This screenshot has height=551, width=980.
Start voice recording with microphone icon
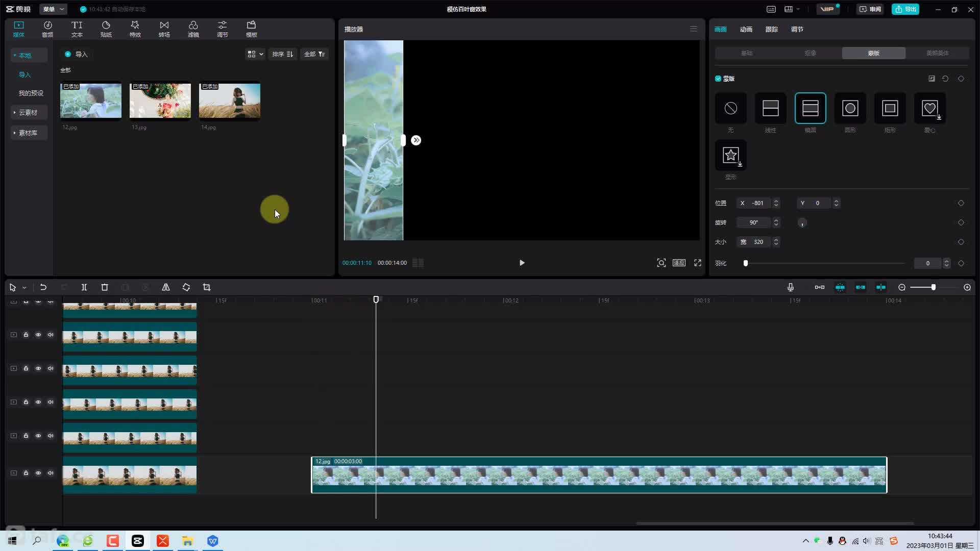790,287
